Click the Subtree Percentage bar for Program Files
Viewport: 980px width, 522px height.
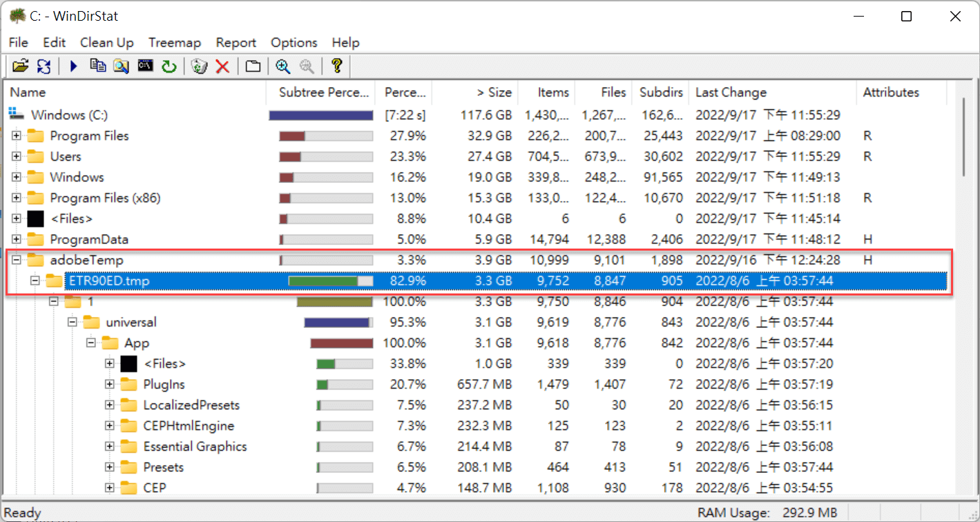326,136
